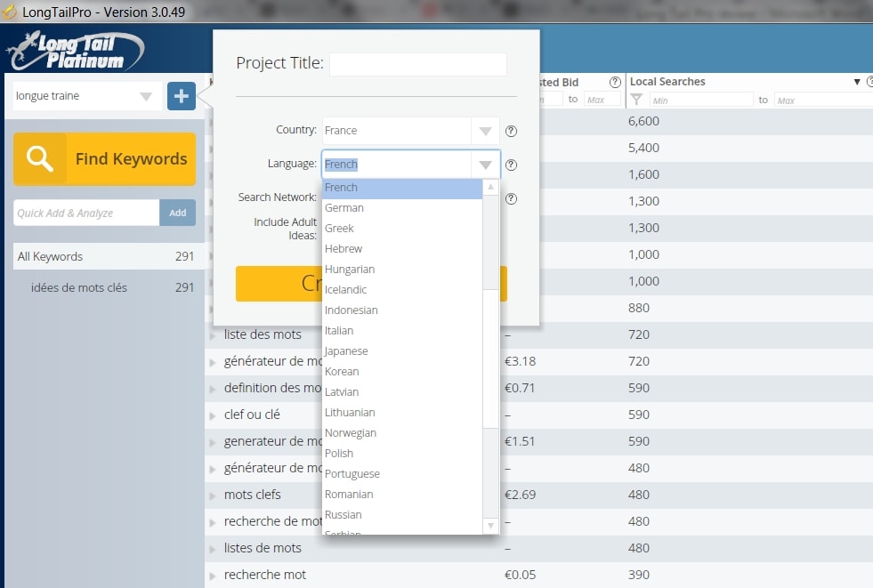Collapse the Language dropdown arrow
The image size is (873, 588).
pos(485,165)
